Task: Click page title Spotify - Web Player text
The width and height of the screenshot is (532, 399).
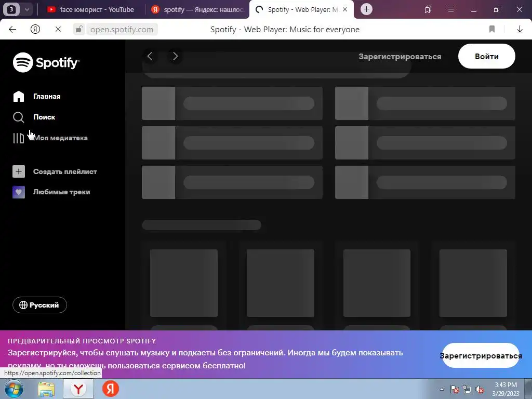Action: click(285, 30)
